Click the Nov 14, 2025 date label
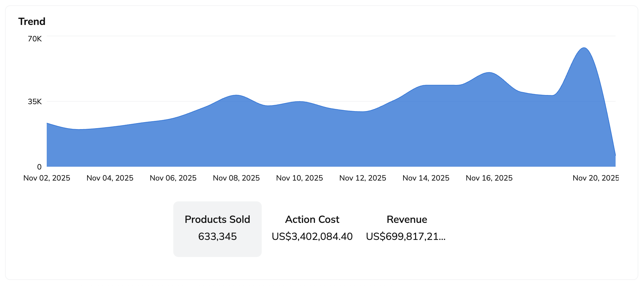 pyautogui.click(x=426, y=178)
